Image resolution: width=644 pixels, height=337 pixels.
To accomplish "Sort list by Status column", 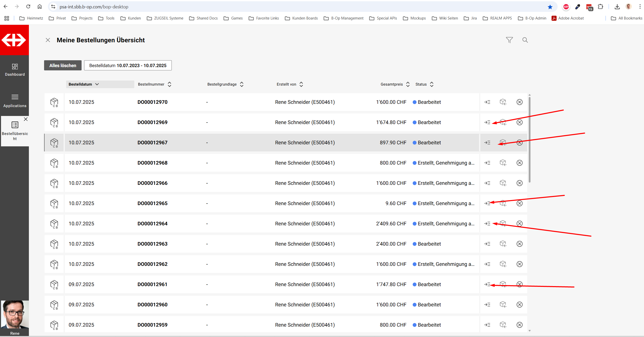I will (x=431, y=84).
